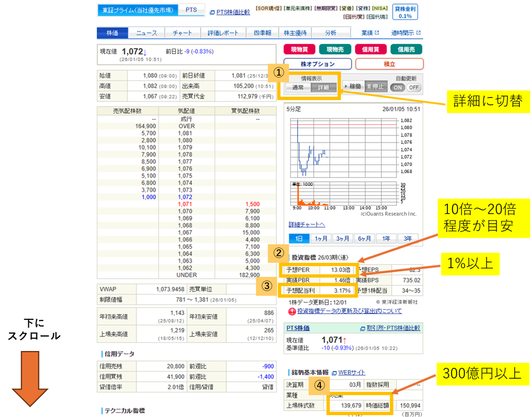The width and height of the screenshot is (532, 417).
Task: Click the red alert icon beside 投資指標データ link
Action: (292, 312)
